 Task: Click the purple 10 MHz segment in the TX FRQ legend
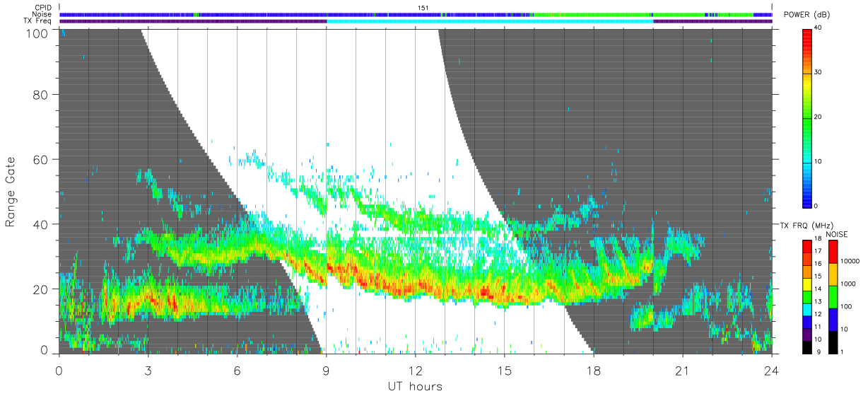(807, 335)
